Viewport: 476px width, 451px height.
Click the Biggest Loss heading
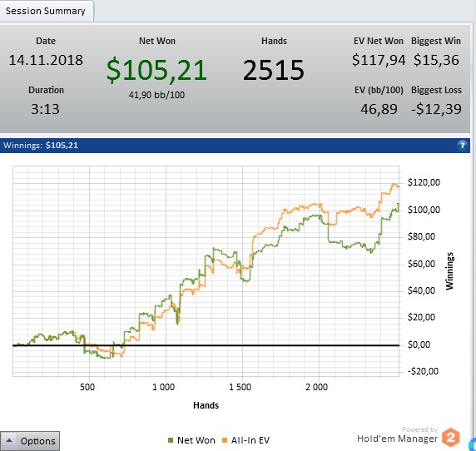pos(436,90)
